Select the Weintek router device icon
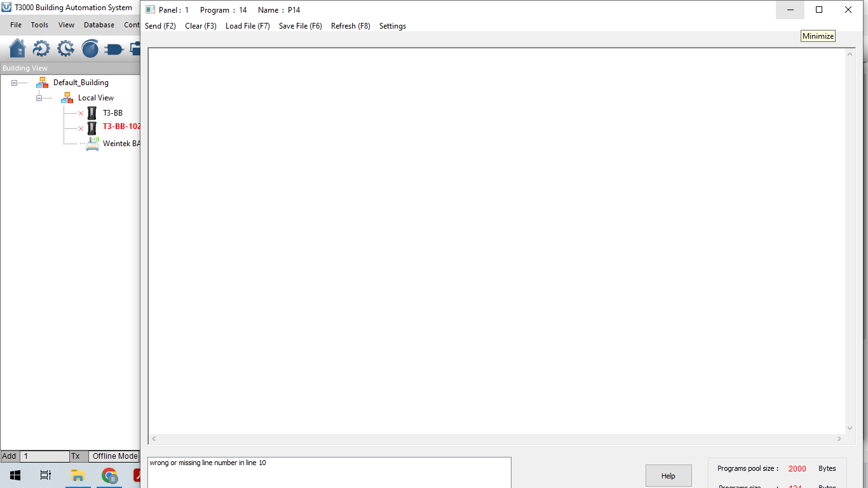The height and width of the screenshot is (488, 868). 92,144
